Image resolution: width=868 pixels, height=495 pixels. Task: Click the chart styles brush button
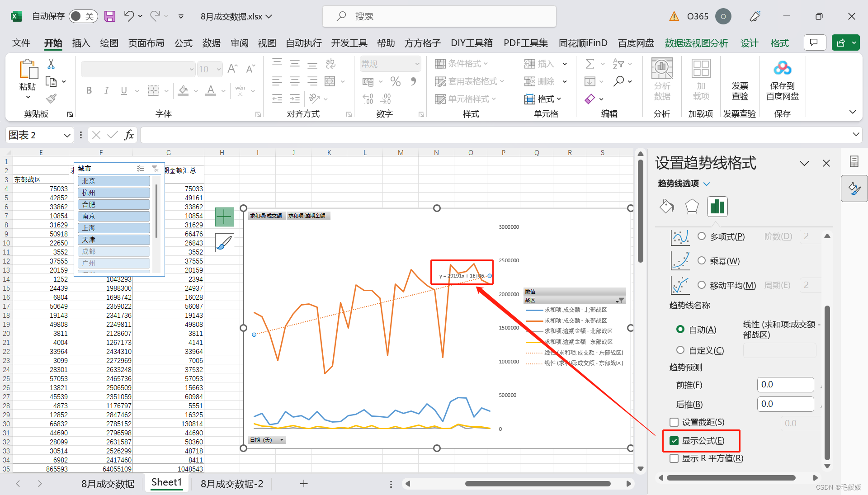[x=224, y=243]
